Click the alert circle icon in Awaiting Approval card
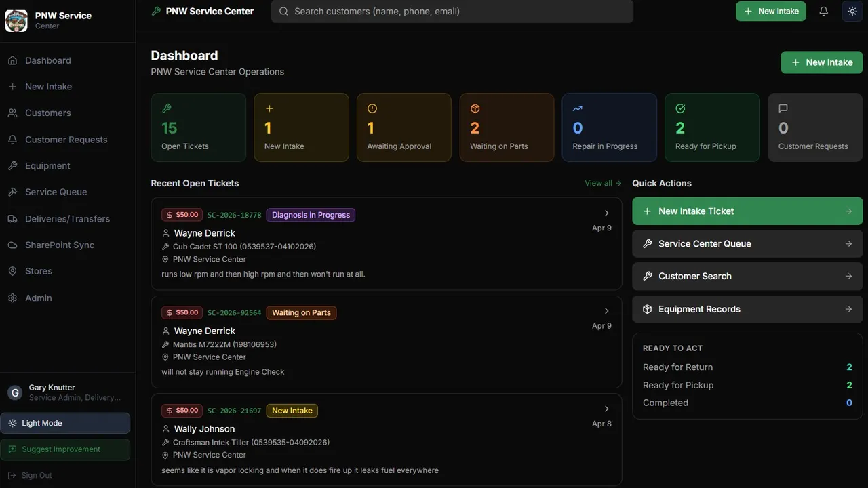The width and height of the screenshot is (868, 488). pyautogui.click(x=372, y=108)
